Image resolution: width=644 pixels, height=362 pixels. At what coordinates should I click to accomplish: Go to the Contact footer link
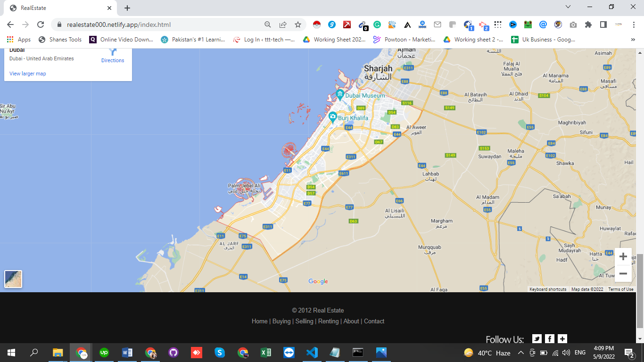point(374,321)
